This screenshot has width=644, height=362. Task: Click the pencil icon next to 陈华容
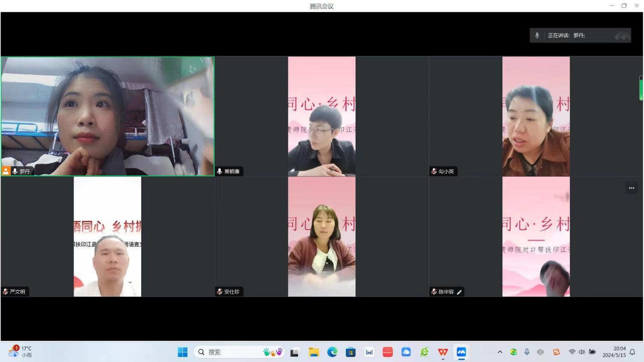pos(459,292)
